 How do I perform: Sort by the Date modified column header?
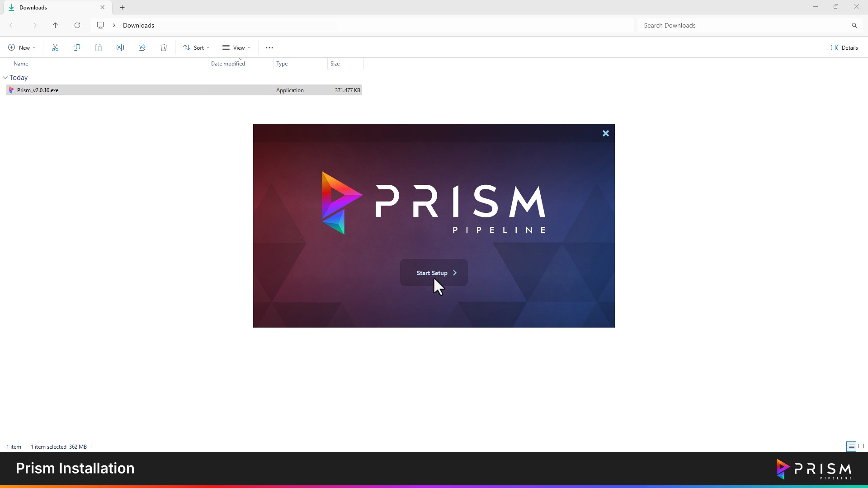pos(228,64)
